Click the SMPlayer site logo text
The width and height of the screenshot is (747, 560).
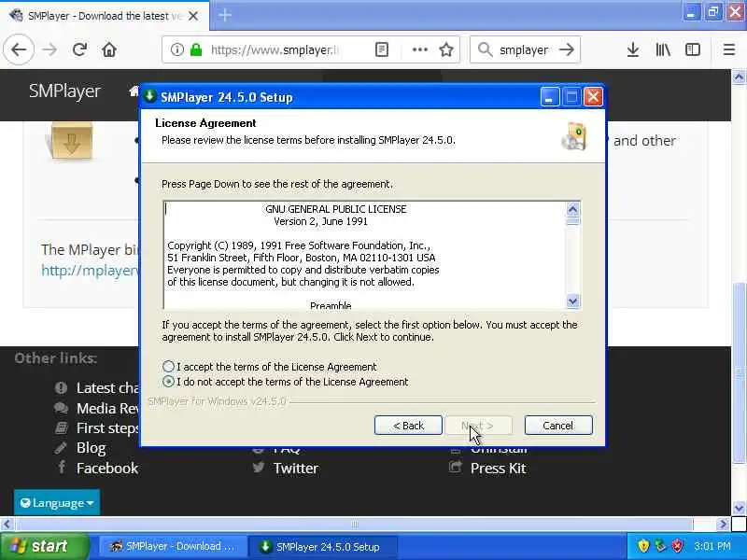(64, 91)
